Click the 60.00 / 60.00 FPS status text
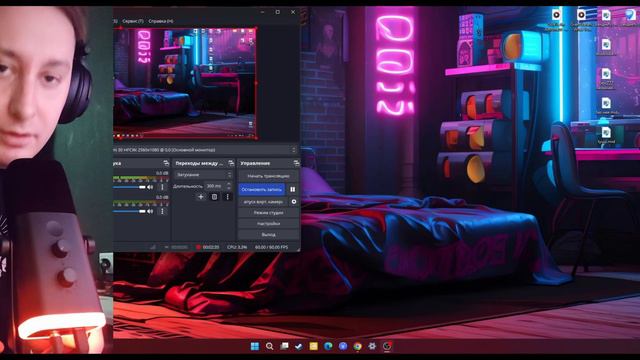 tap(271, 247)
